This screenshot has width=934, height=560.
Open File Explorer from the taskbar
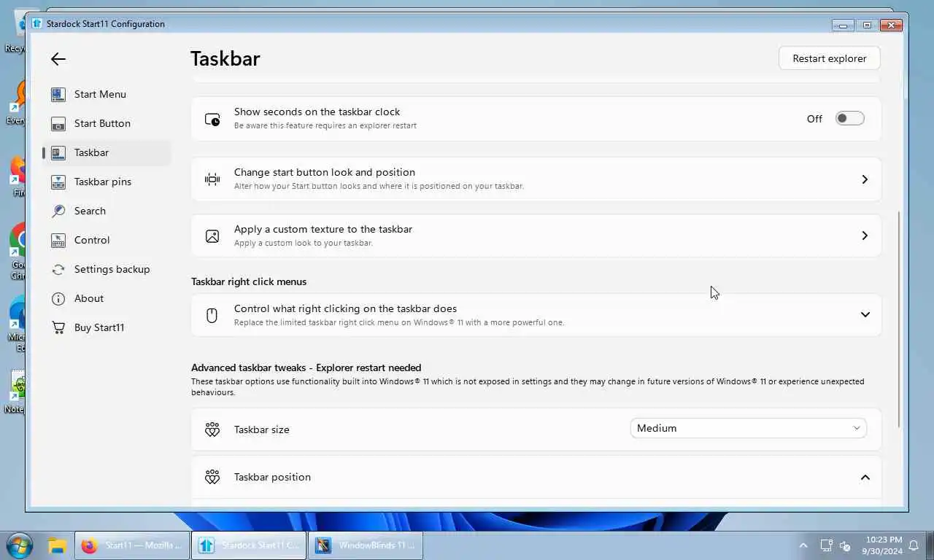click(57, 545)
